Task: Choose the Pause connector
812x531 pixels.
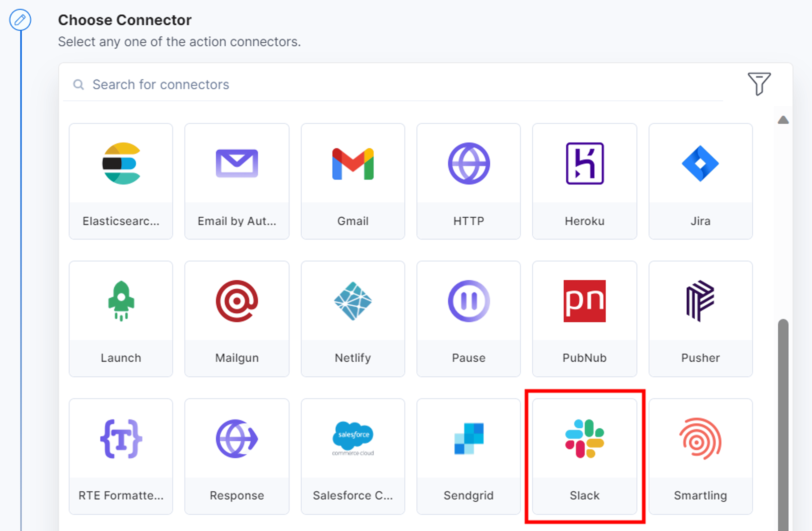Action: [x=469, y=319]
